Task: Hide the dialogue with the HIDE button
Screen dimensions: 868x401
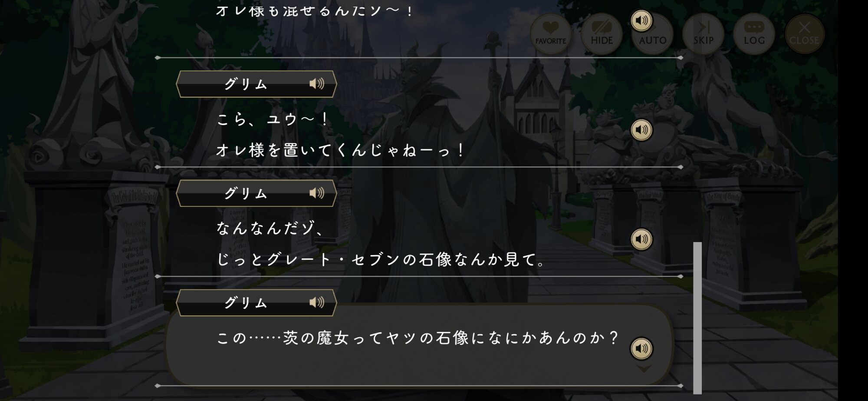Action: pyautogui.click(x=602, y=33)
